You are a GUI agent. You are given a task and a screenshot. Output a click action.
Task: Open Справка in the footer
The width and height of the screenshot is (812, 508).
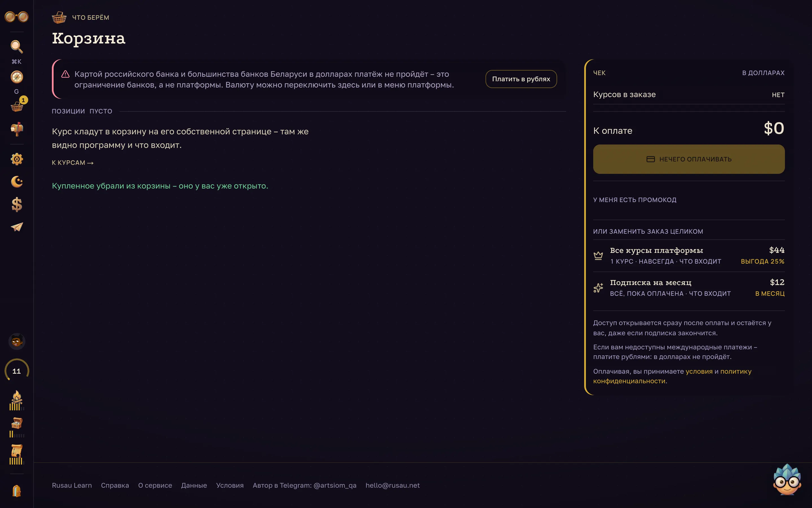point(115,485)
